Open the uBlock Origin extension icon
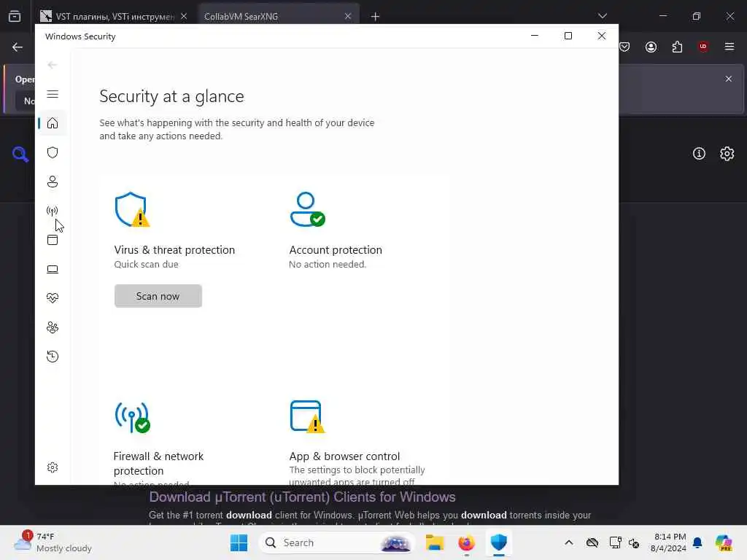This screenshot has height=560, width=747. click(703, 47)
